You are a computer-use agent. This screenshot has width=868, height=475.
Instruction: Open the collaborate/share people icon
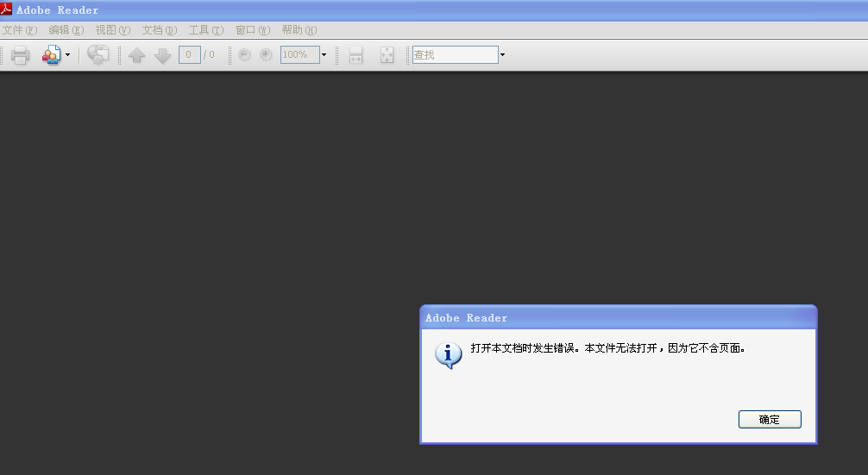point(51,55)
